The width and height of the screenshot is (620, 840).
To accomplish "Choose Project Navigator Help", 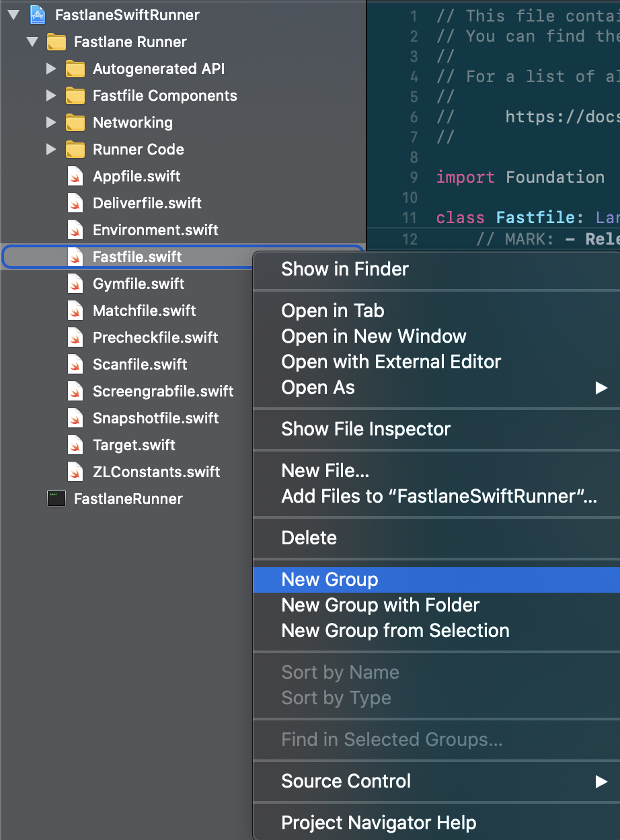I will point(436,823).
